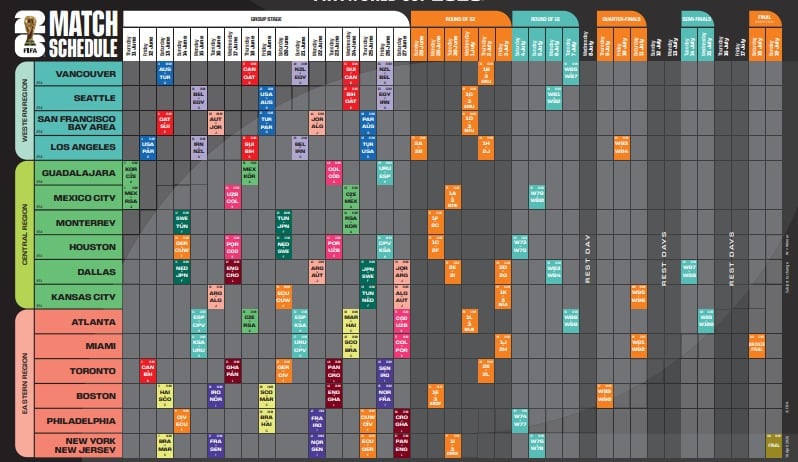798x462 pixels.
Task: Select the LOS ANGELES city label
Action: click(78, 147)
